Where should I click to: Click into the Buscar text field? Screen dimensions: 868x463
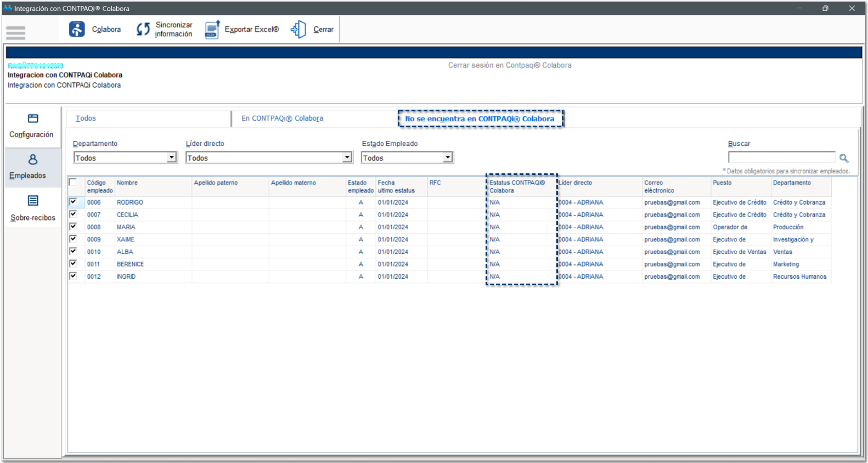pyautogui.click(x=781, y=158)
